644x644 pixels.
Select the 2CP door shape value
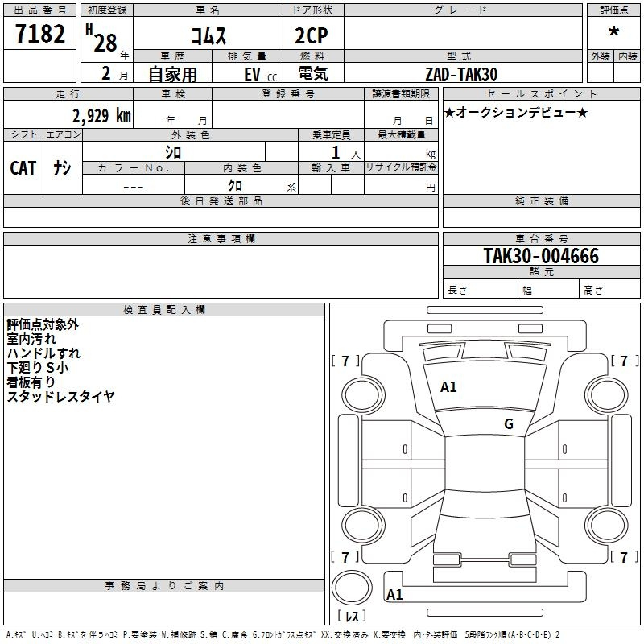312,37
